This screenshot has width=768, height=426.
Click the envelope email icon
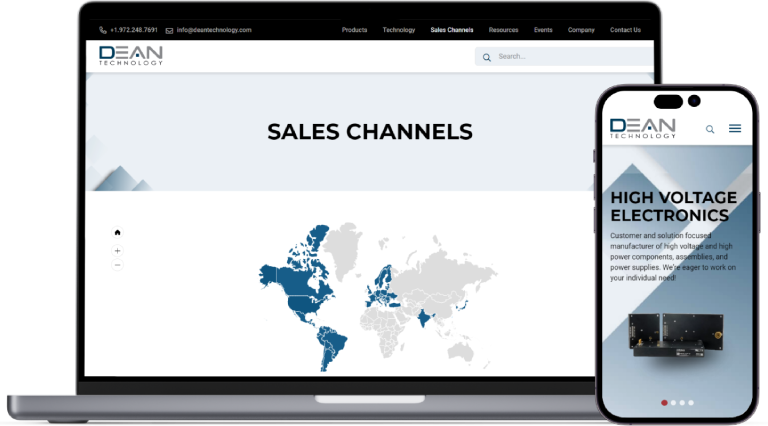(169, 30)
